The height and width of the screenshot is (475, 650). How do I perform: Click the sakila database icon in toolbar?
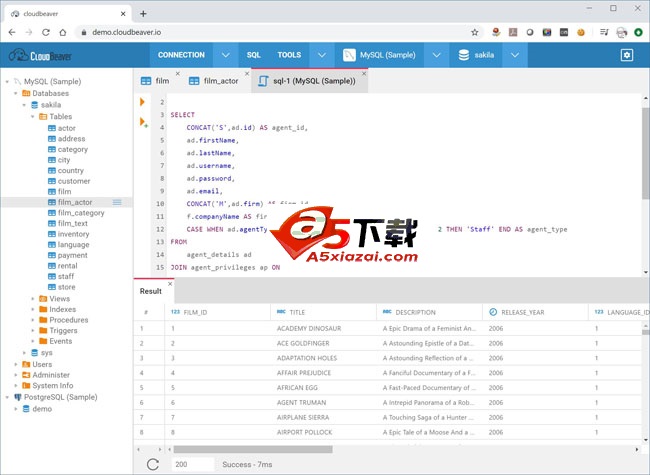click(x=463, y=55)
